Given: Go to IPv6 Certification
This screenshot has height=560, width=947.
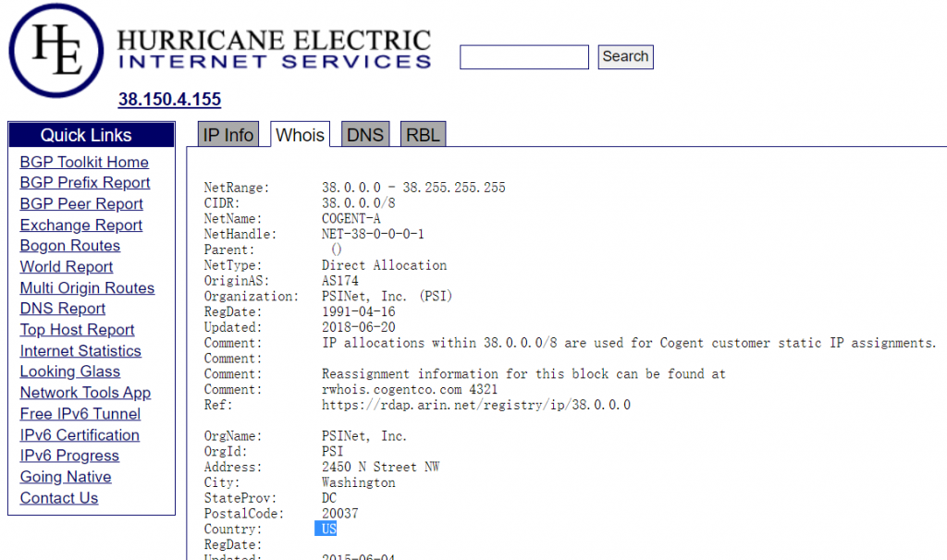Looking at the screenshot, I should coord(80,434).
